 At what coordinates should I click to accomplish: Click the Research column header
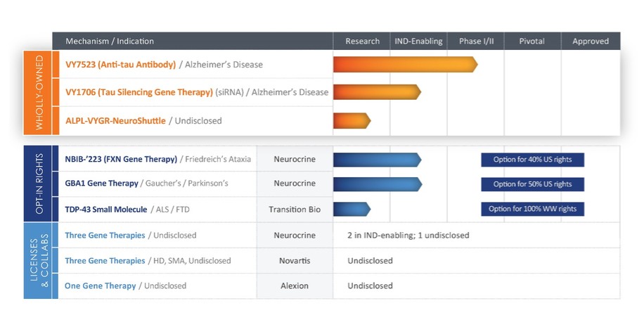click(x=362, y=41)
